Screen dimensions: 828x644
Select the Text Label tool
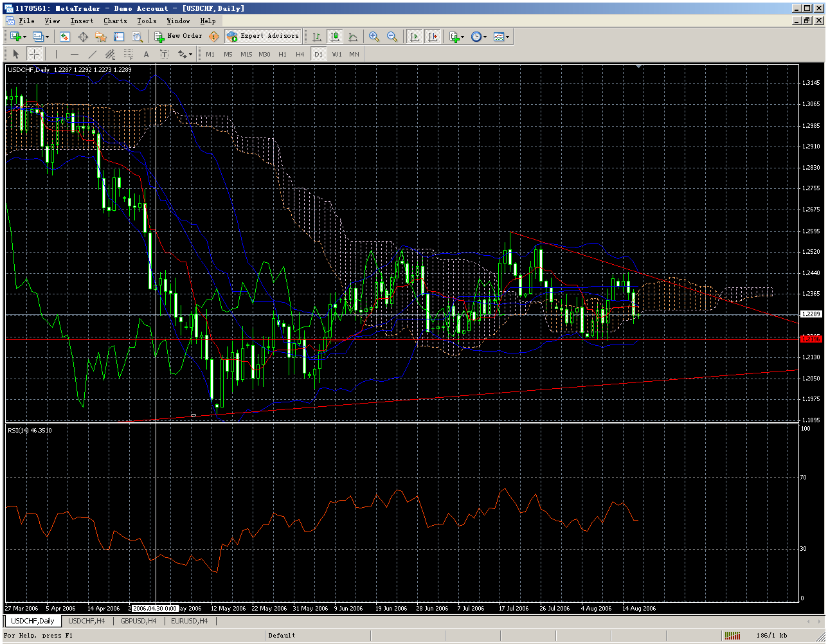tap(165, 55)
